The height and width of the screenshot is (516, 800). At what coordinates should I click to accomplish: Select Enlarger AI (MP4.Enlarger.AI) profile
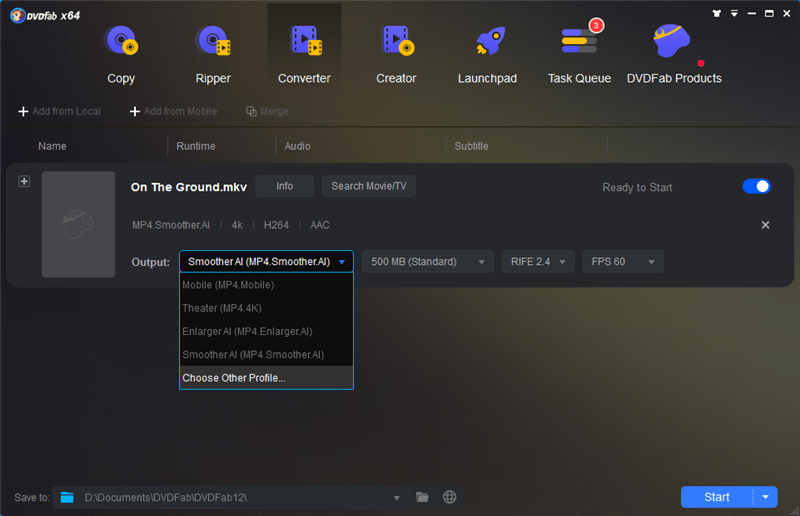pos(266,331)
